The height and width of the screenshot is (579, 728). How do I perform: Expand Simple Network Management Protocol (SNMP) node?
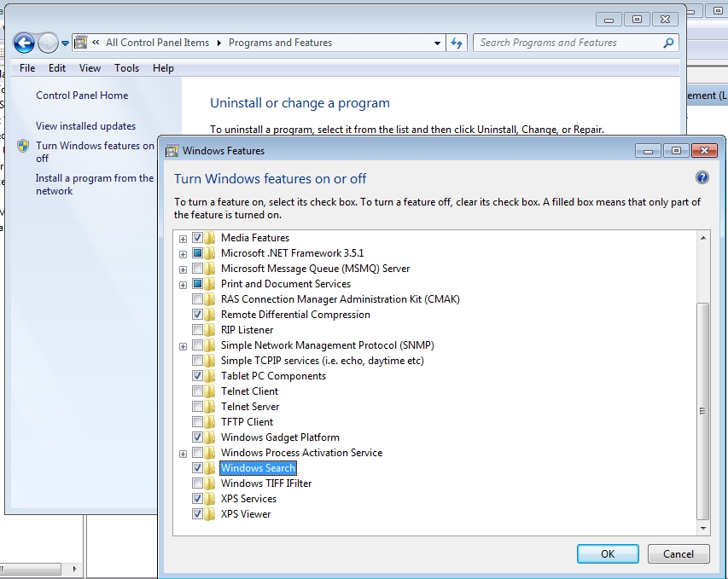click(x=183, y=346)
